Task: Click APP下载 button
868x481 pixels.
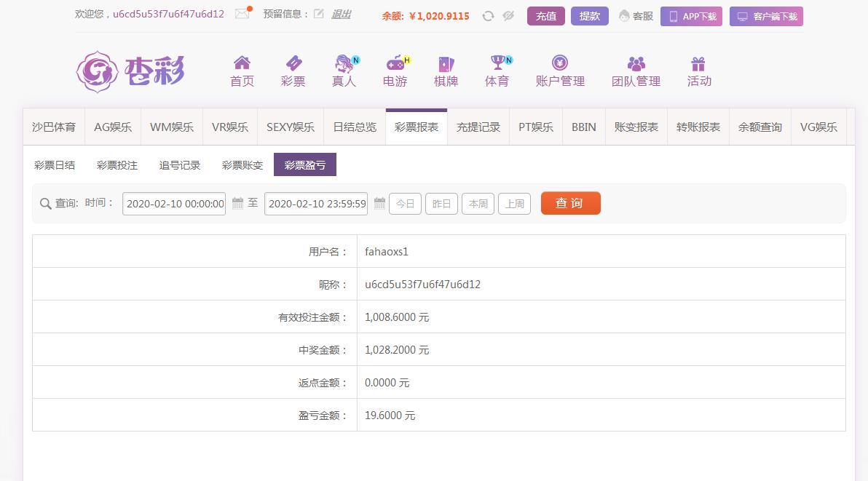Action: 691,16
